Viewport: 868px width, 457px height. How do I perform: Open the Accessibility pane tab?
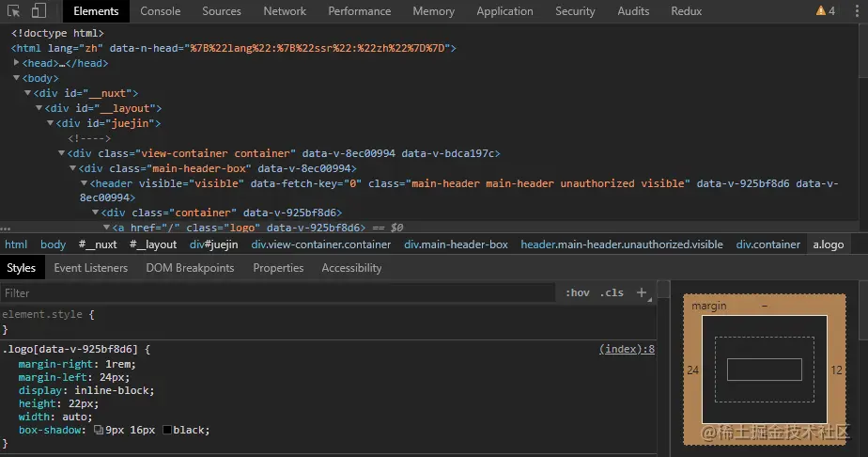point(351,268)
